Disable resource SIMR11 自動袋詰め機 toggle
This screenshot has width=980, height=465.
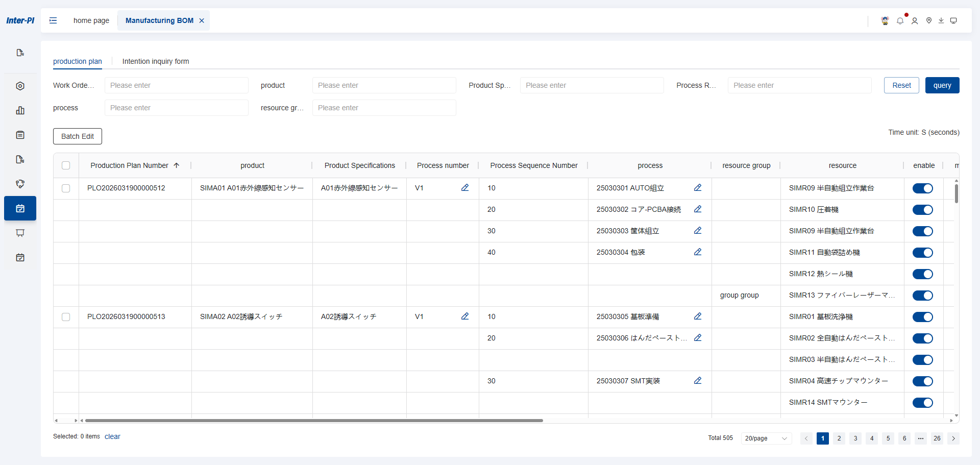(923, 253)
